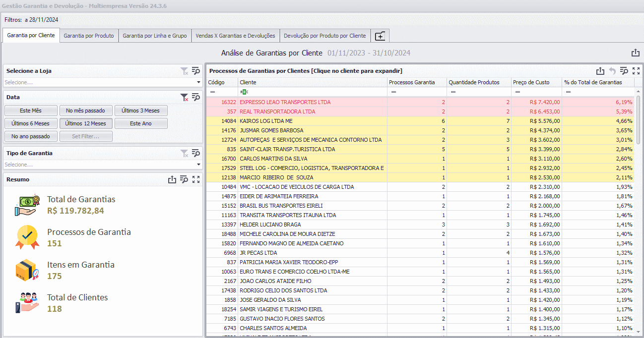Export the Processos de Garantias grid
Screen dimensions: 644x338
click(x=600, y=71)
